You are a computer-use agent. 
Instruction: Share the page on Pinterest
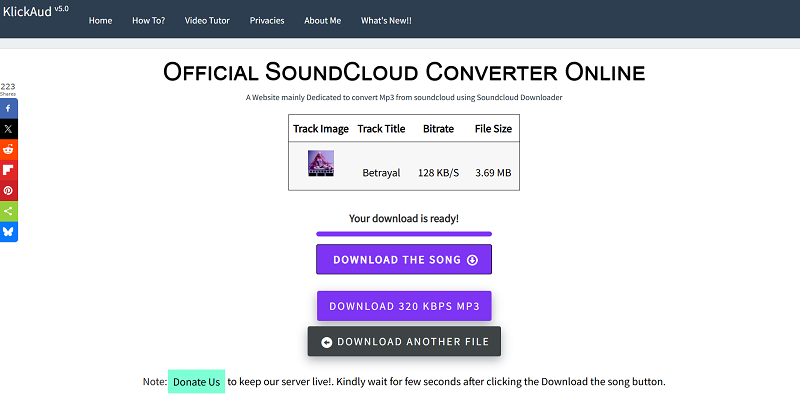coord(9,190)
